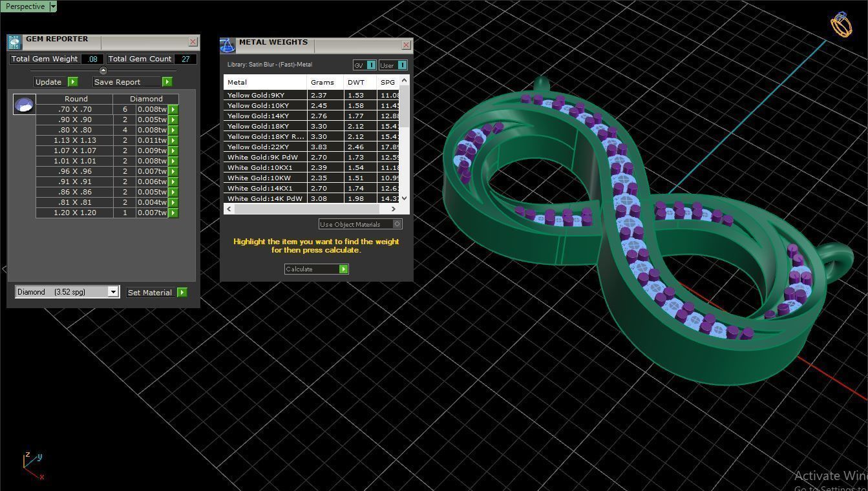Click green arrow on .96 X .96 row

[173, 171]
